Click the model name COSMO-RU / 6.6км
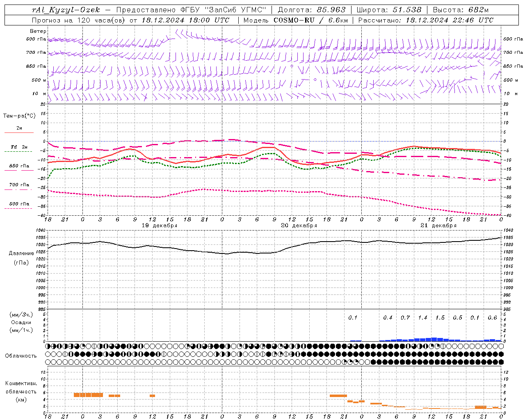525x420 pixels. tap(311, 20)
